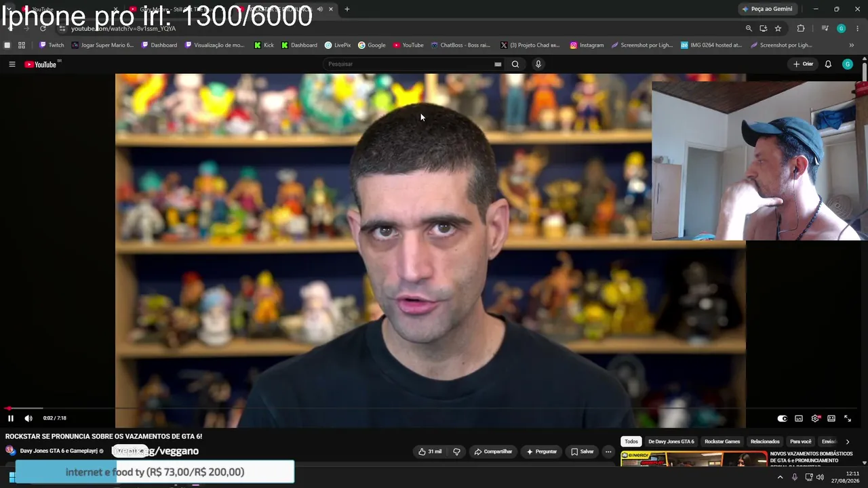
Task: Select the Para você chip
Action: click(x=801, y=442)
